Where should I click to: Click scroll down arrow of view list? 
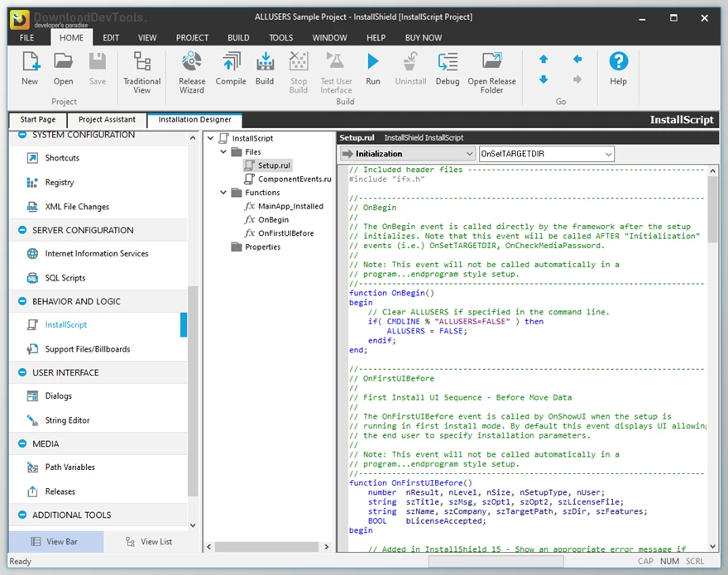pos(193,525)
